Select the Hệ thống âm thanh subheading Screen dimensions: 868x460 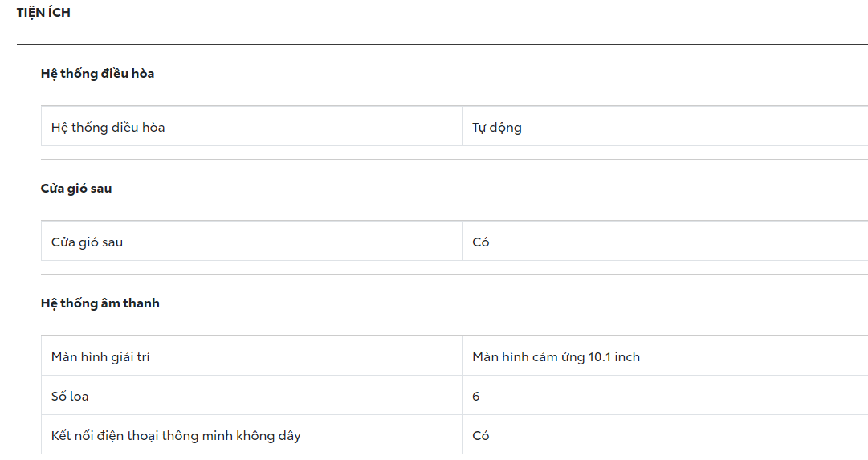(x=100, y=303)
